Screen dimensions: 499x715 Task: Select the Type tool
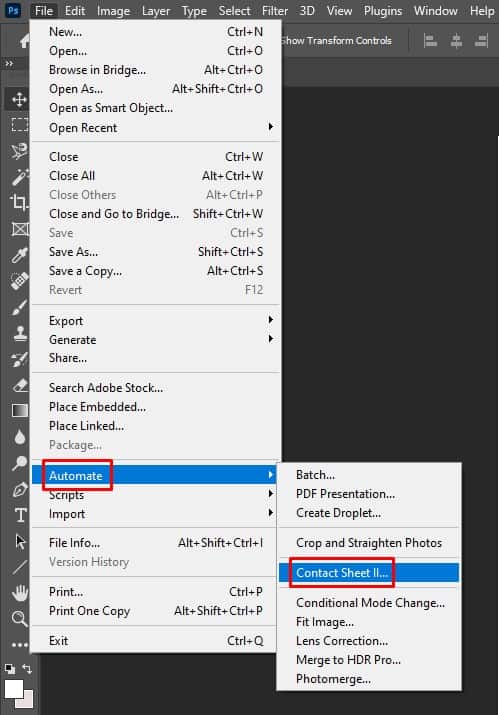click(x=20, y=515)
